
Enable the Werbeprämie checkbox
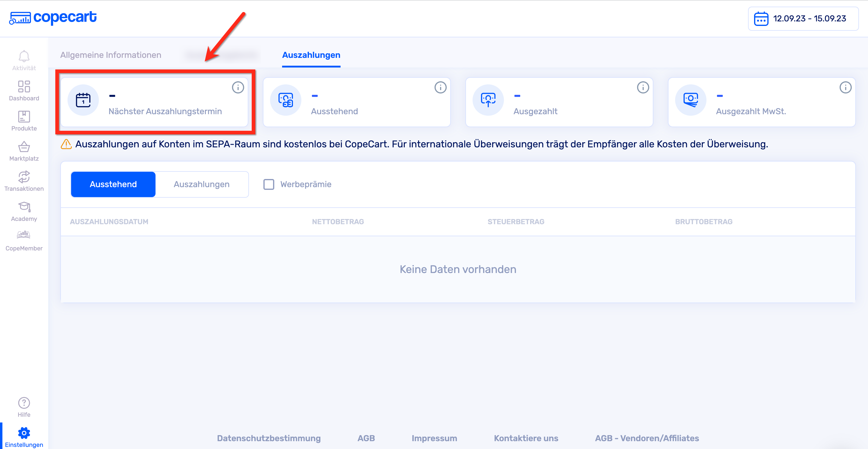pos(269,184)
